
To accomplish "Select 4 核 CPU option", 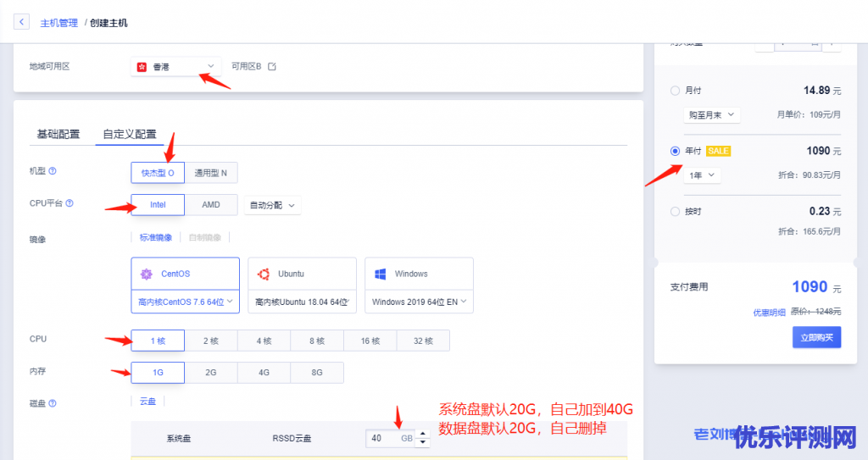I will coord(264,341).
